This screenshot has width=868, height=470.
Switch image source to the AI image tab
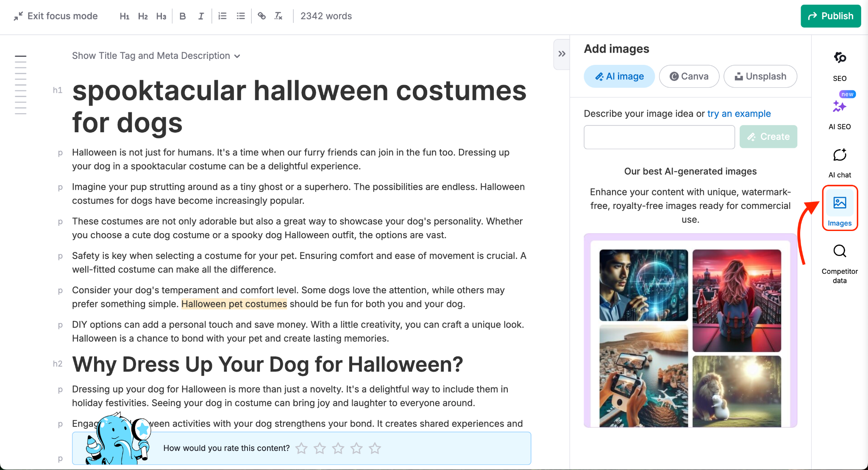(619, 76)
